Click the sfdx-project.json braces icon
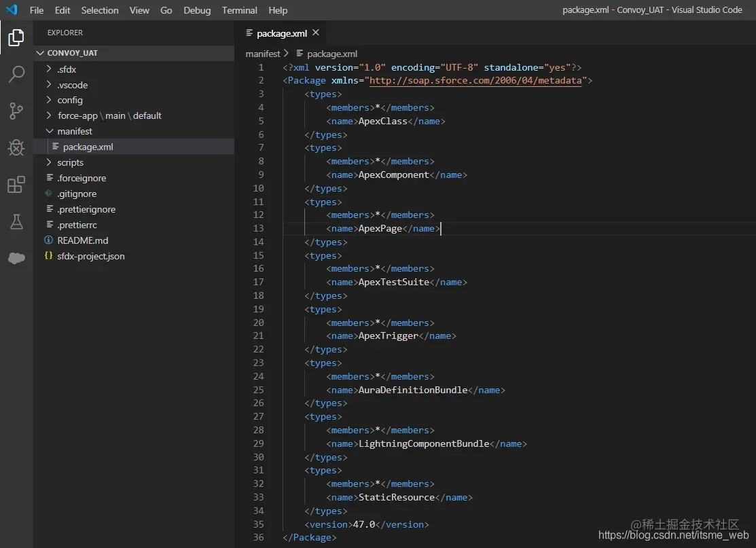 (48, 255)
